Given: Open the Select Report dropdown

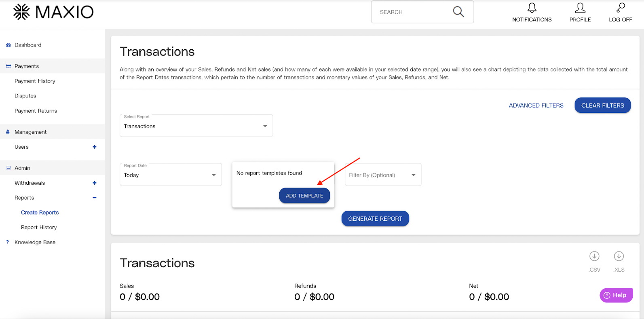Looking at the screenshot, I should tap(196, 126).
